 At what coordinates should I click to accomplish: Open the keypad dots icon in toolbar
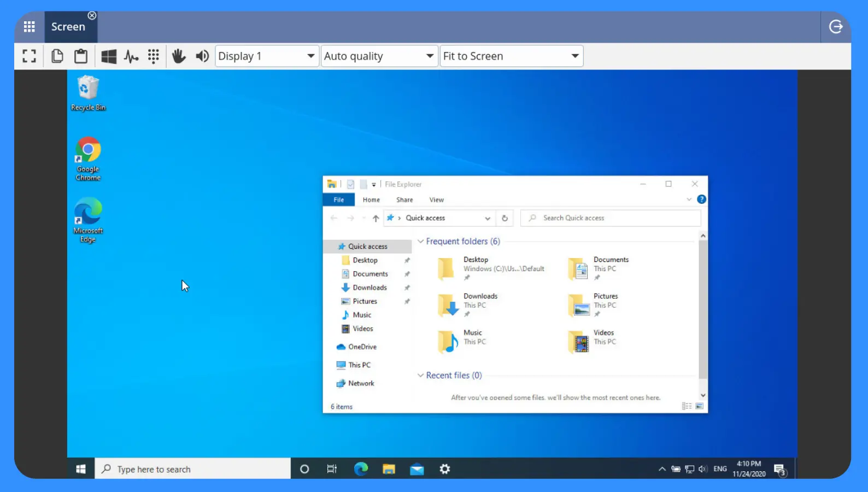pyautogui.click(x=154, y=56)
